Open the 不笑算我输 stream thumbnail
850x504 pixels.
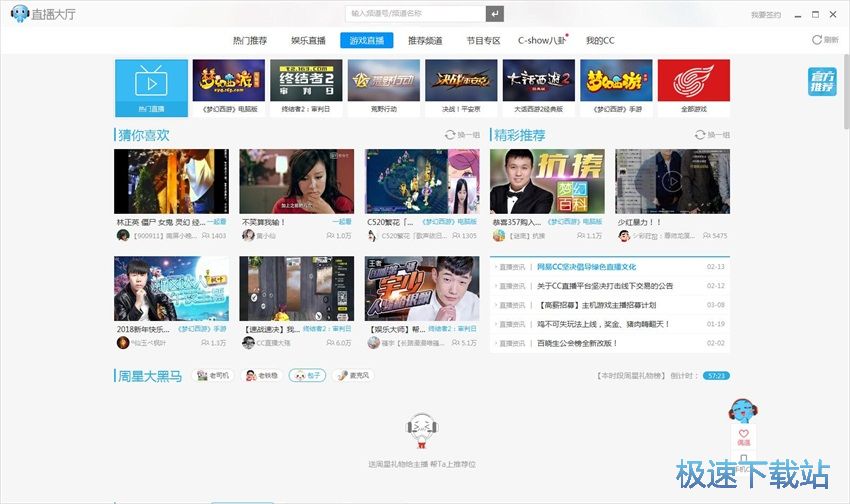pos(297,181)
